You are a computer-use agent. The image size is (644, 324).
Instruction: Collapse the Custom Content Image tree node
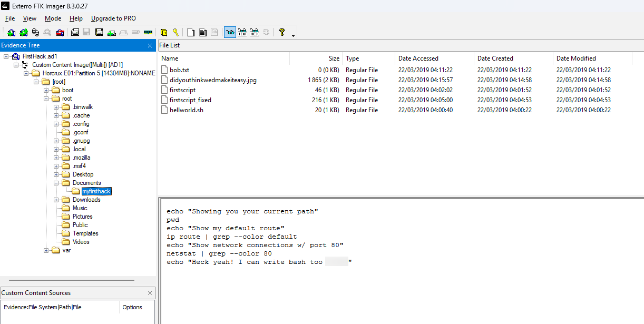tap(16, 65)
